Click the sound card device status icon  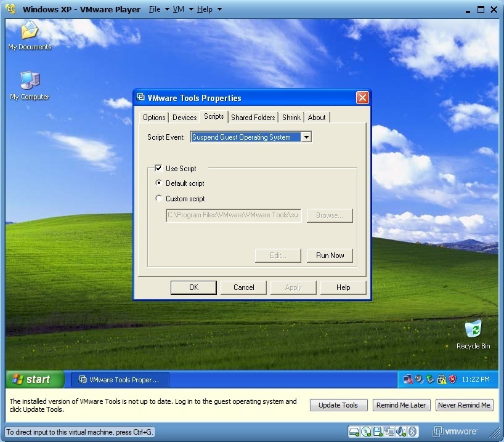(x=401, y=432)
